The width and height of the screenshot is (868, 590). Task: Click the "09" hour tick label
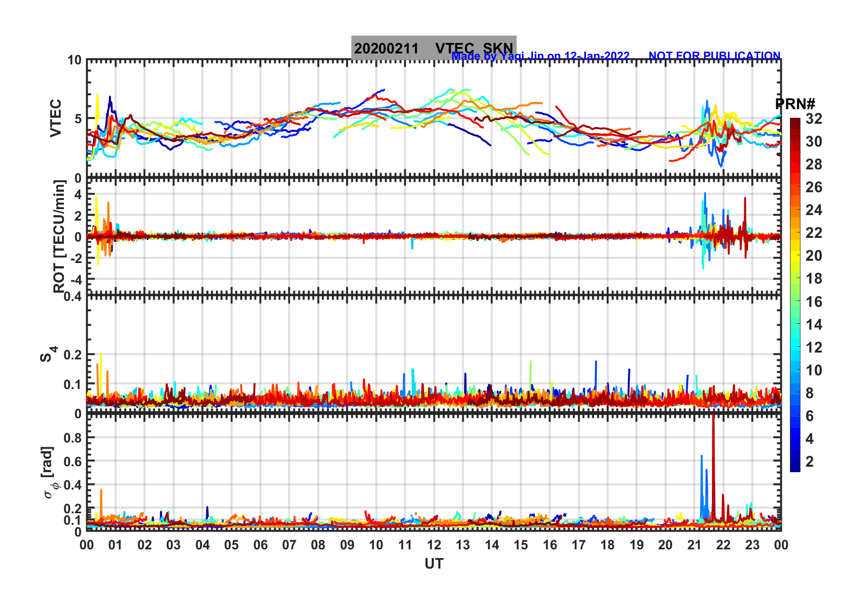pyautogui.click(x=347, y=545)
